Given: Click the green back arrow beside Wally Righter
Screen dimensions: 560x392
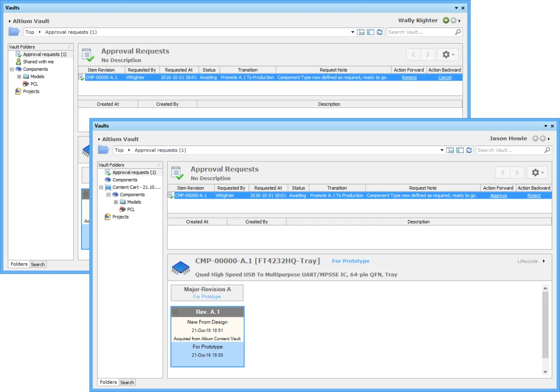Looking at the screenshot, I should coord(446,21).
